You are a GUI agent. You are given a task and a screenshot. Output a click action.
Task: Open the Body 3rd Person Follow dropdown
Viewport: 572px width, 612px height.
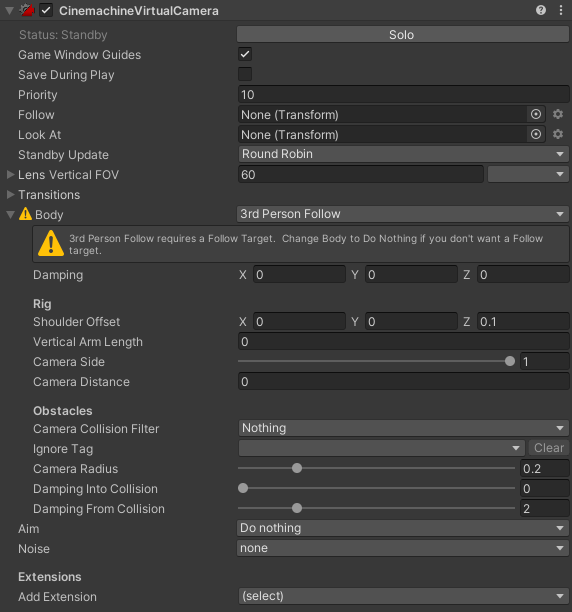403,214
